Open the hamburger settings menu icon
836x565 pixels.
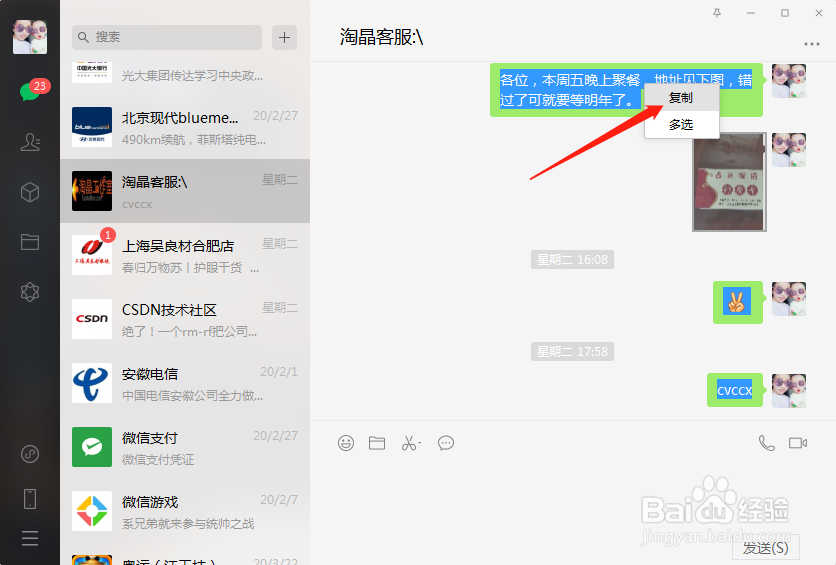click(x=30, y=538)
